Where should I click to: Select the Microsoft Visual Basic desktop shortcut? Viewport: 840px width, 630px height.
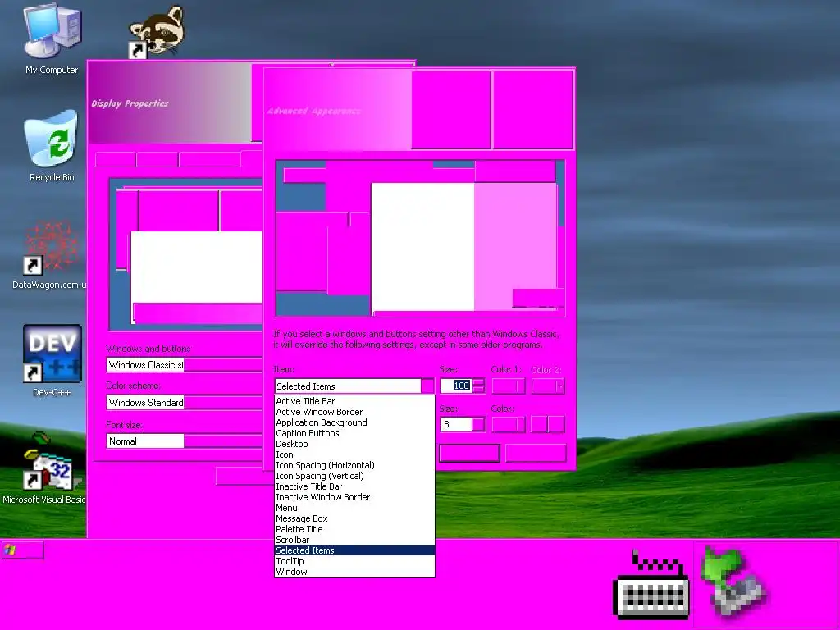(44, 468)
